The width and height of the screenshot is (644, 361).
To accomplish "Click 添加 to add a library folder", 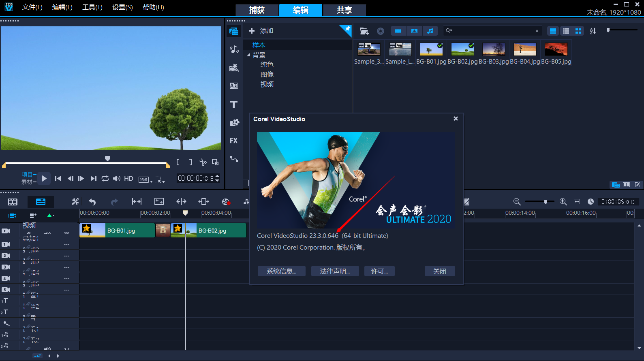I will click(261, 31).
